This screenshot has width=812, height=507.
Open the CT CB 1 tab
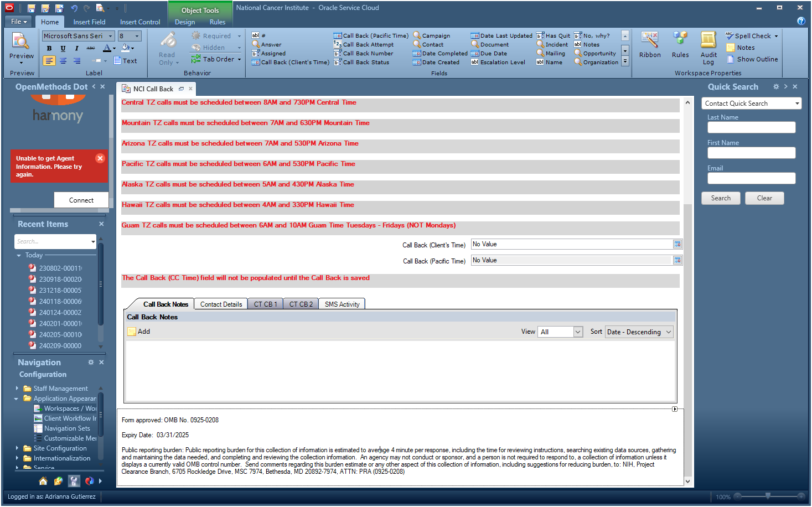[x=266, y=304]
